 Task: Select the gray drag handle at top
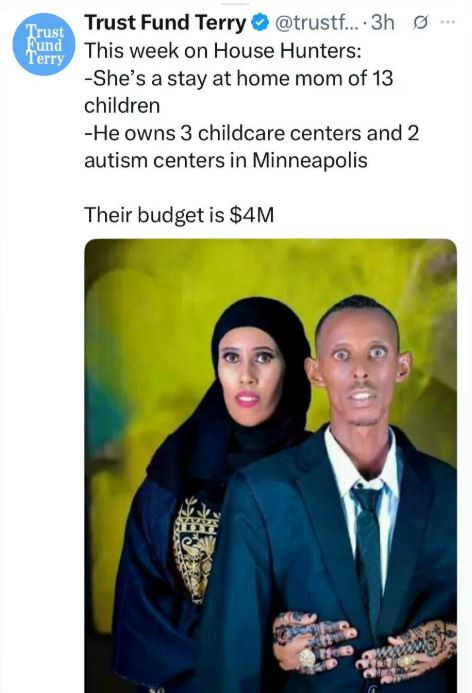[x=236, y=3]
